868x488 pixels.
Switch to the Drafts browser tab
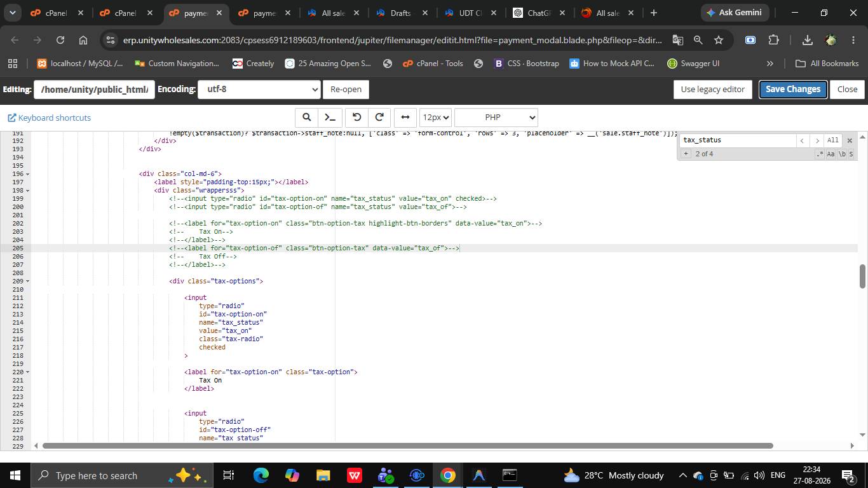pyautogui.click(x=400, y=13)
